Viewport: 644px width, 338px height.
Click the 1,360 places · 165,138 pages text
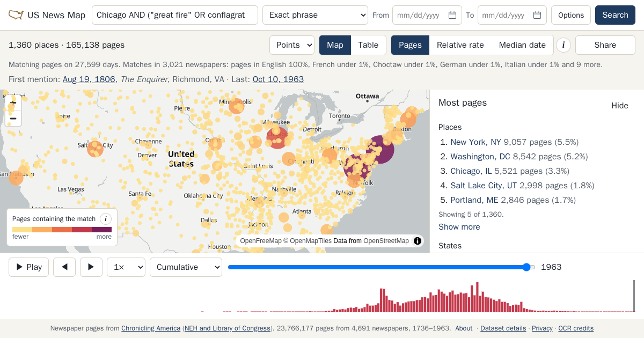pyautogui.click(x=67, y=45)
